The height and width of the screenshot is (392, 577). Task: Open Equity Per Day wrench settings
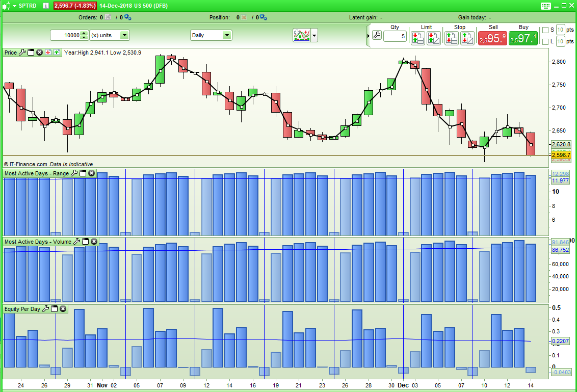(x=46, y=309)
